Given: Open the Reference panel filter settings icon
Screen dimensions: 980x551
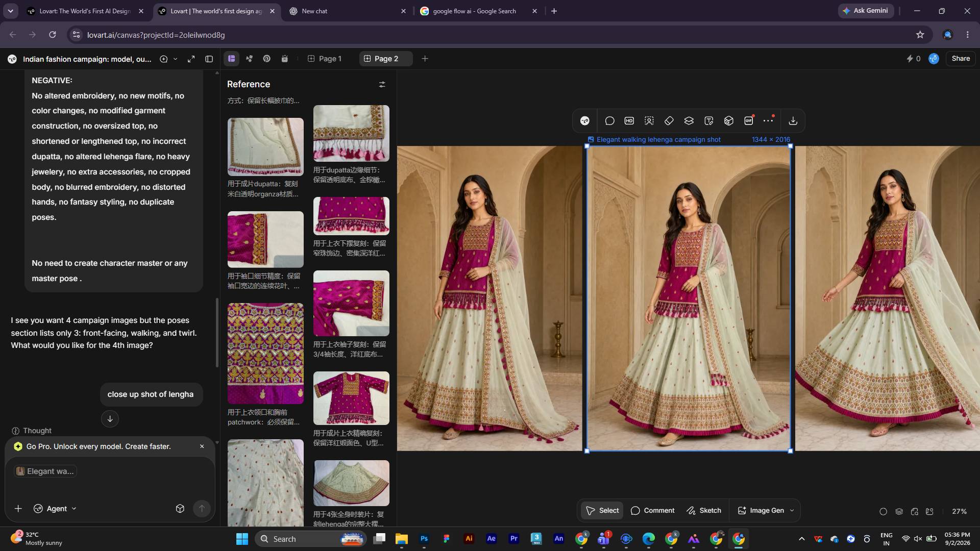Looking at the screenshot, I should [x=382, y=84].
